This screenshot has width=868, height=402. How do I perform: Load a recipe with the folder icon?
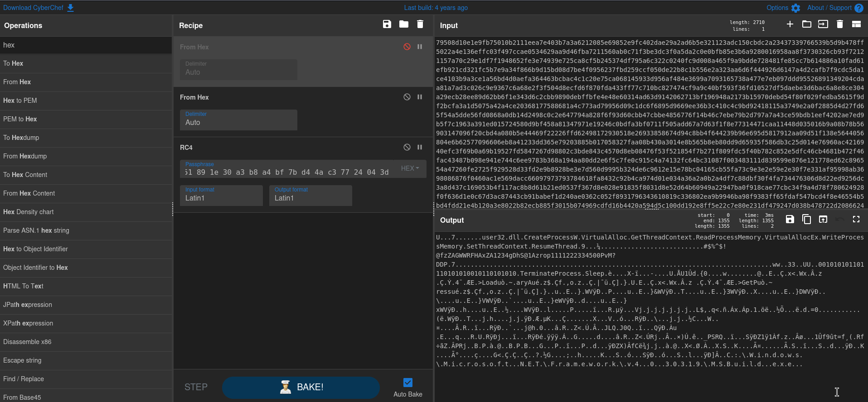coord(404,24)
